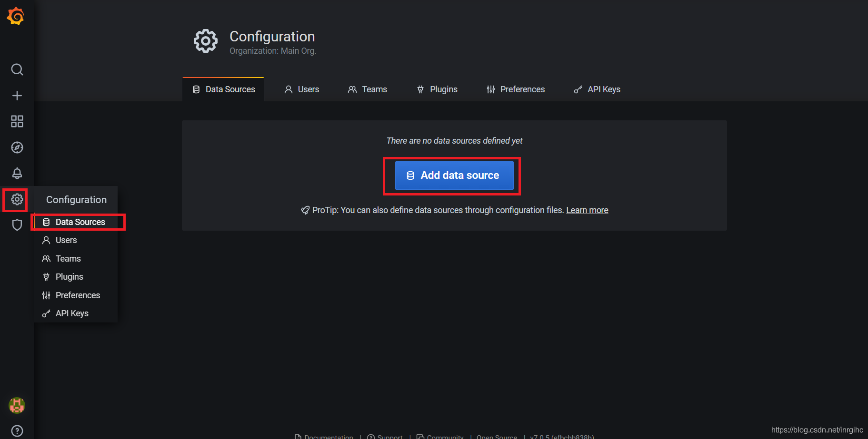Follow the Learn more link
868x439 pixels.
click(587, 210)
